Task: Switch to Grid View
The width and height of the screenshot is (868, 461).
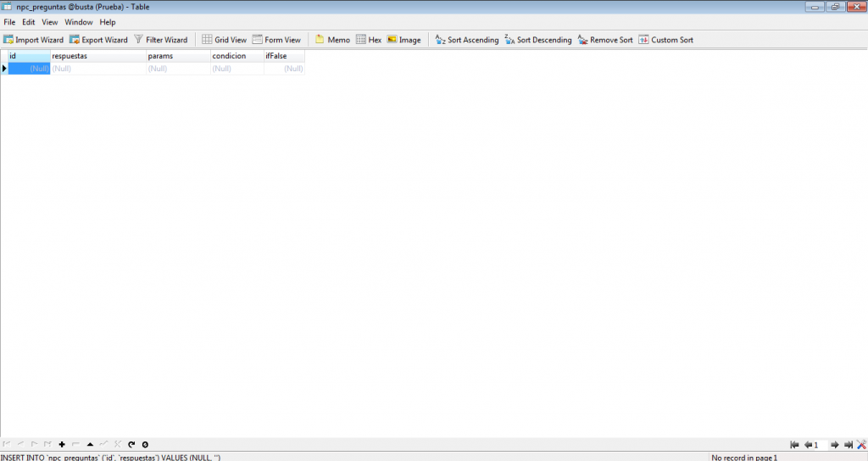Action: pyautogui.click(x=224, y=40)
